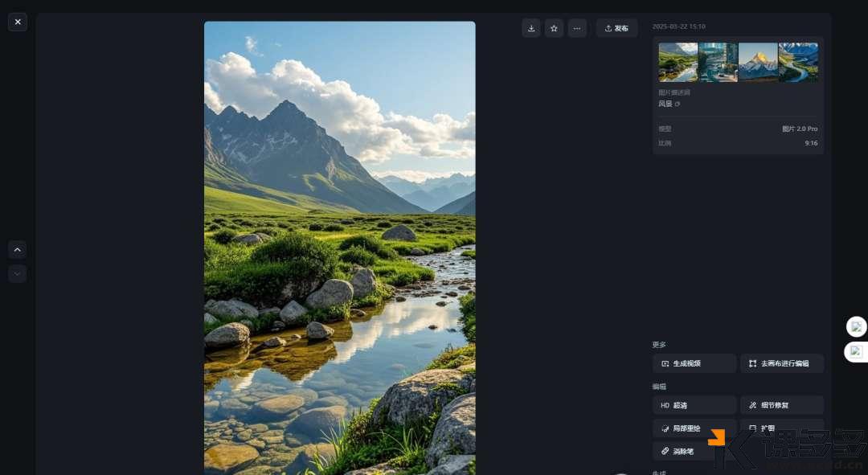Image resolution: width=868 pixels, height=475 pixels.
Task: Choose 细节修复 detail repair tool
Action: click(x=781, y=405)
